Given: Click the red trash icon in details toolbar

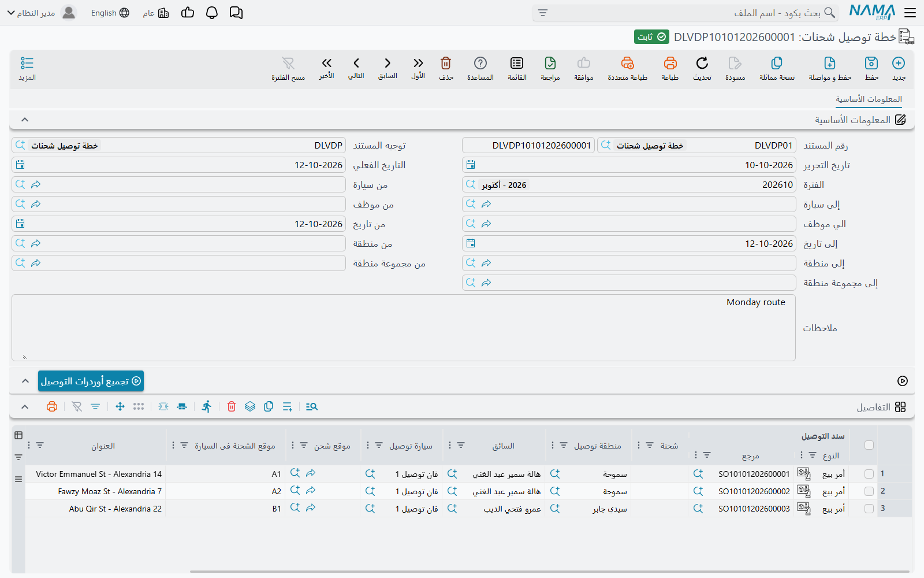Looking at the screenshot, I should click(x=232, y=407).
